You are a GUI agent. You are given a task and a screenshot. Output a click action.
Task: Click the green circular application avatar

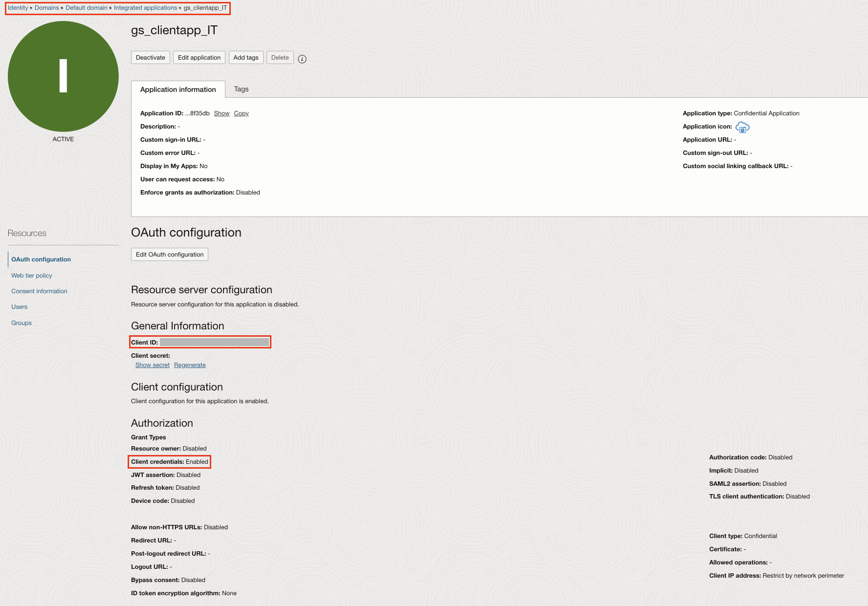click(x=63, y=76)
